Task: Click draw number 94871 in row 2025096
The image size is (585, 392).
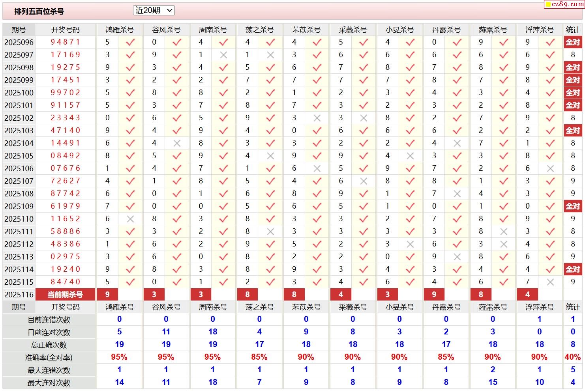Action: point(65,42)
